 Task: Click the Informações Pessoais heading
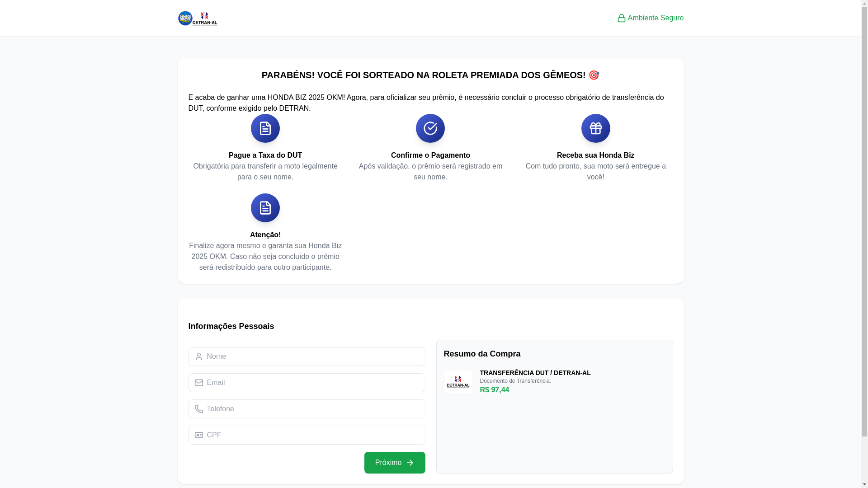(x=231, y=326)
